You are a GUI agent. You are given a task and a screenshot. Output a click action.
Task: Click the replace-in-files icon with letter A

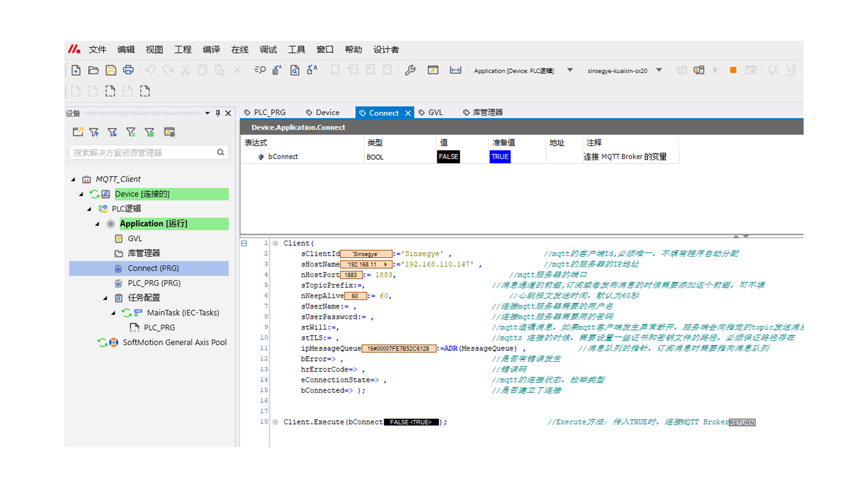tap(312, 70)
